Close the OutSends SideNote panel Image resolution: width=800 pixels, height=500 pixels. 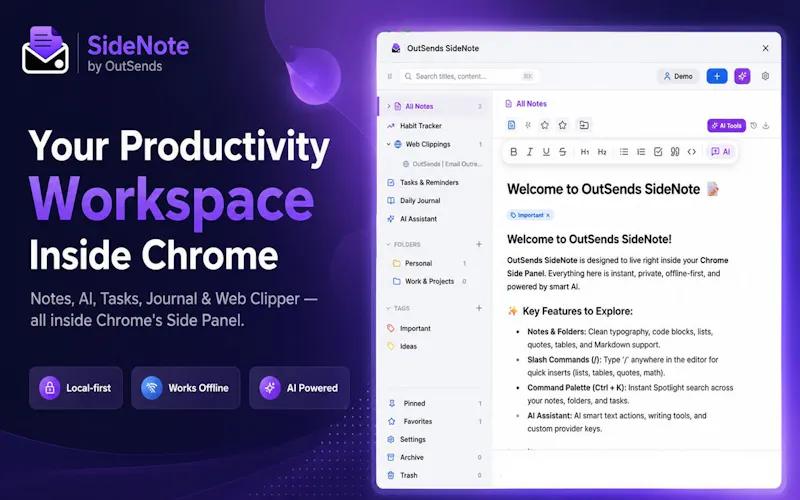coord(765,48)
